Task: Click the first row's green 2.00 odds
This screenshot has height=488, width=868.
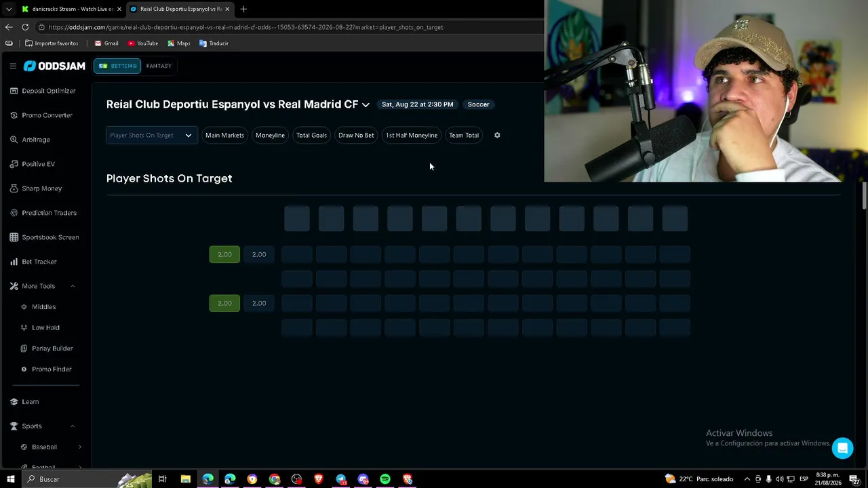Action: [224, 254]
